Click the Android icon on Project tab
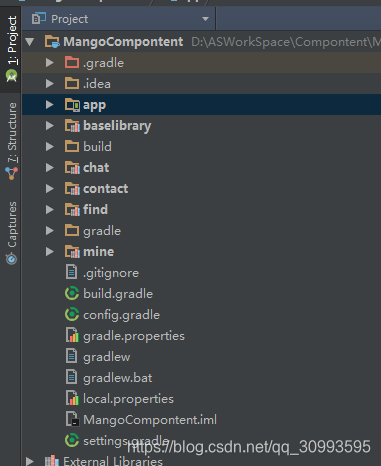The height and width of the screenshot is (466, 381). click(x=11, y=76)
